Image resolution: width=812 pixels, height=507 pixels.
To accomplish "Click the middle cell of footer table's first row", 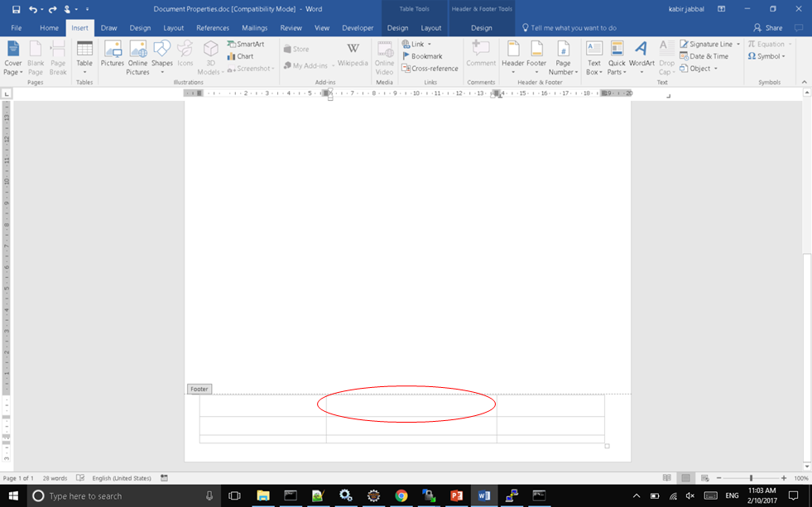I will tap(411, 405).
